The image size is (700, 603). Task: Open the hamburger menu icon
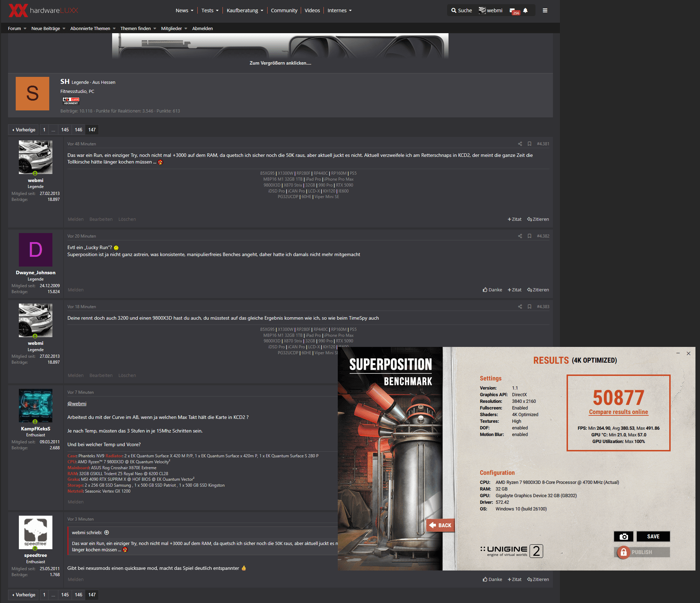[x=545, y=10]
